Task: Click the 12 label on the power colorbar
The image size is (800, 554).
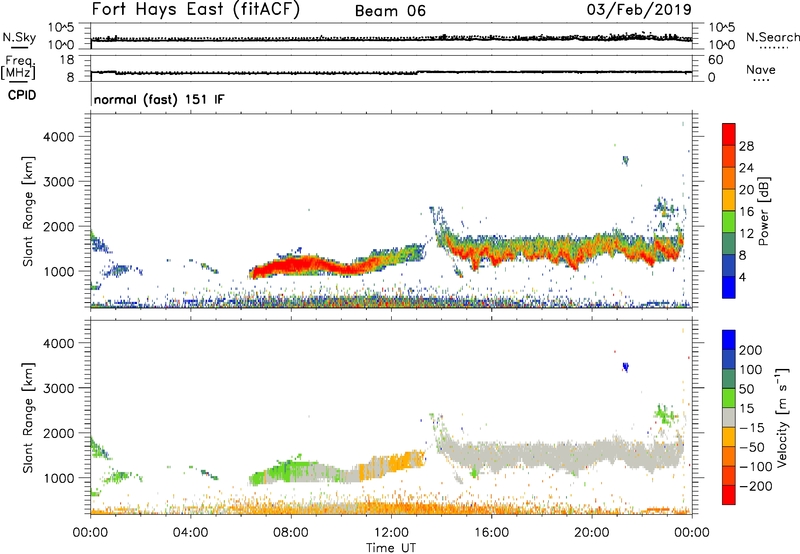Action: point(746,234)
